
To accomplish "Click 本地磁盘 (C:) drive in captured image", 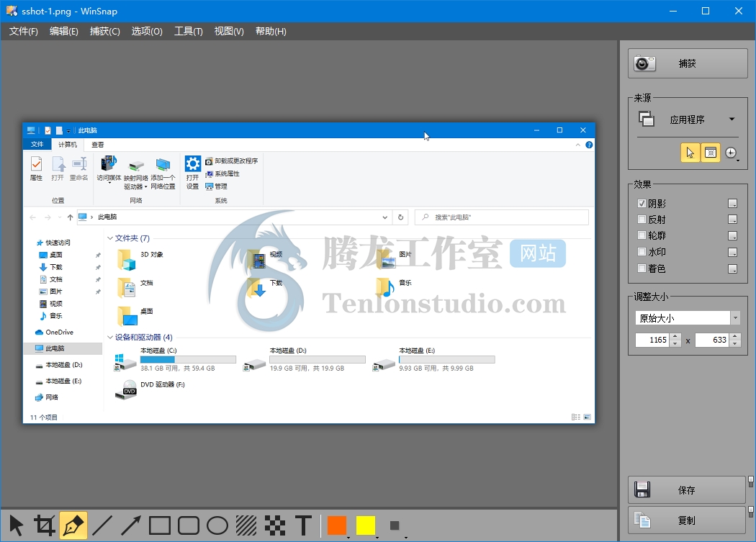I will [x=174, y=359].
